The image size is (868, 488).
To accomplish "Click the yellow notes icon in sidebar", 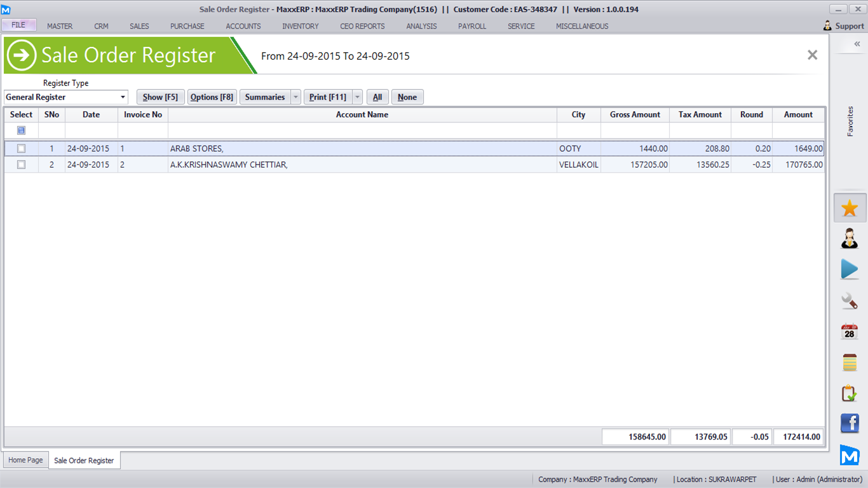I will tap(850, 362).
